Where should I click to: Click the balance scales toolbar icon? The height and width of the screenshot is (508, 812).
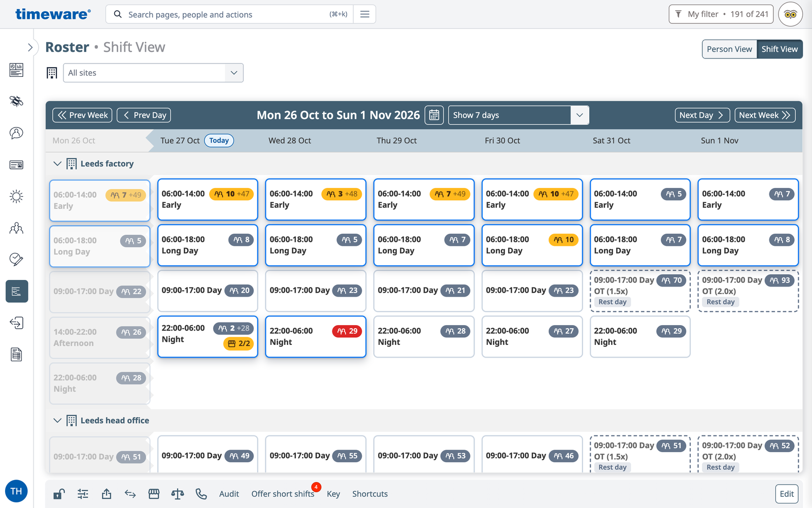tap(178, 494)
